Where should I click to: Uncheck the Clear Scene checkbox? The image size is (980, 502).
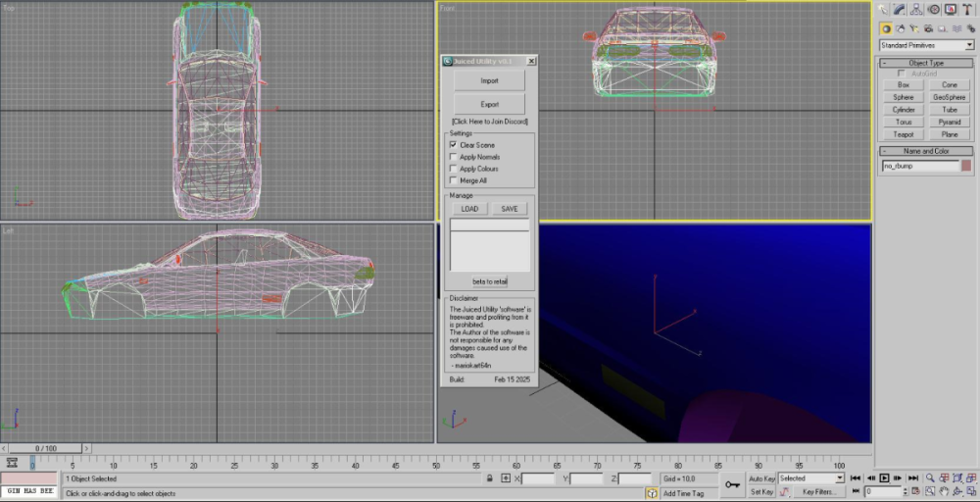pos(453,145)
